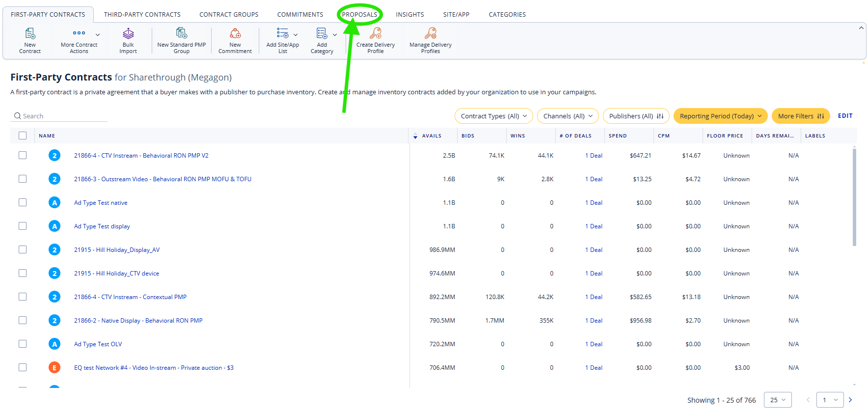Open the Commitments tab
Screen dimensions: 868x413
300,14
